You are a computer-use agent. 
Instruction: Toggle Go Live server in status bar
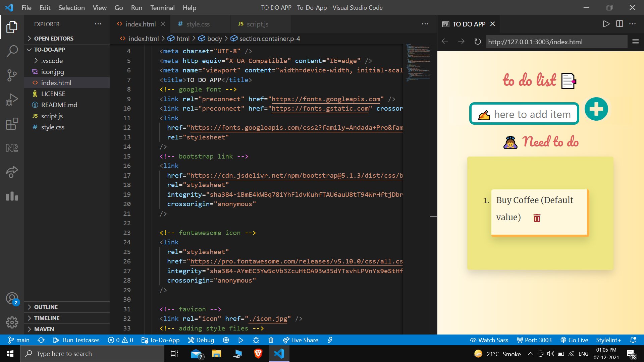574,340
